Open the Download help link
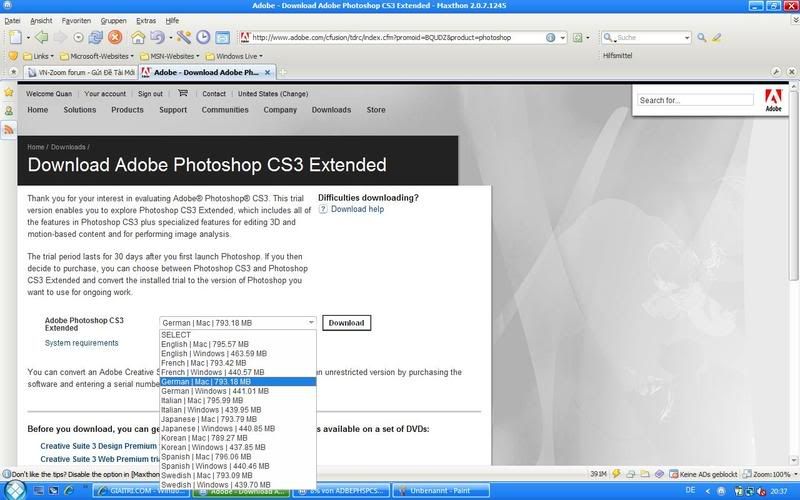Image resolution: width=800 pixels, height=500 pixels. pos(357,209)
